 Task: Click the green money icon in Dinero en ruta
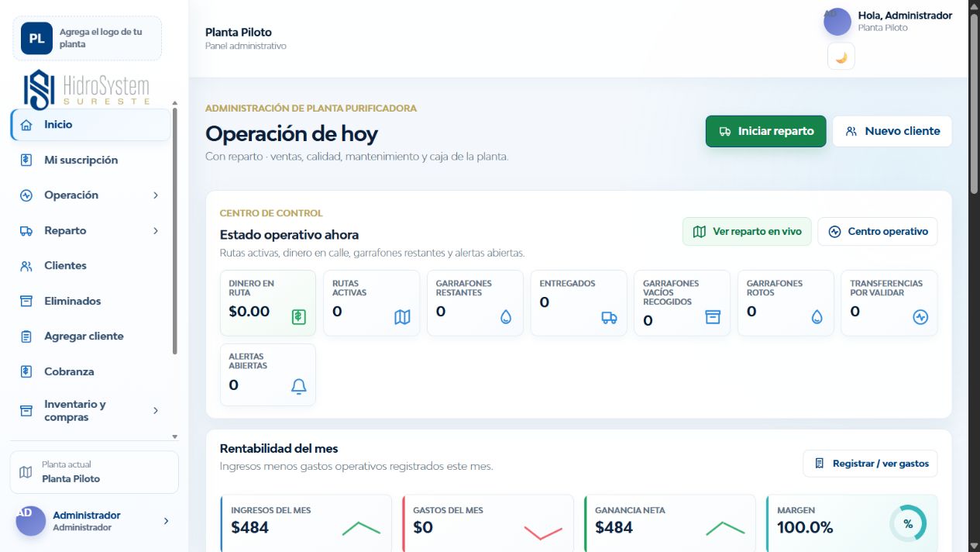[x=299, y=317]
